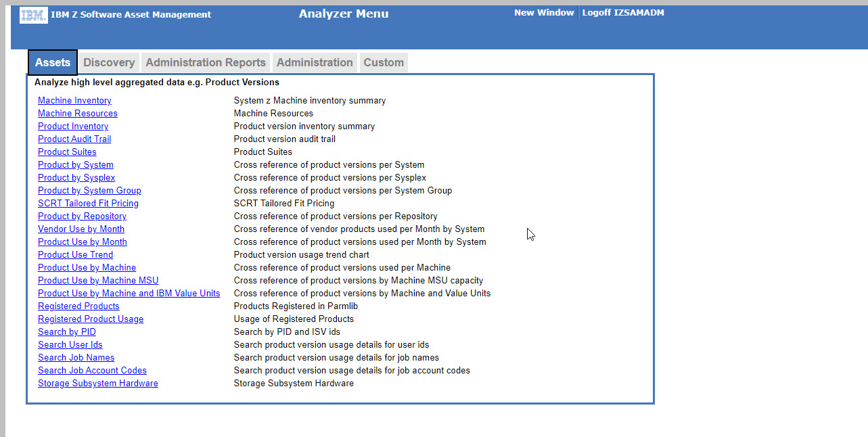Open the Product Audit Trail

(74, 139)
